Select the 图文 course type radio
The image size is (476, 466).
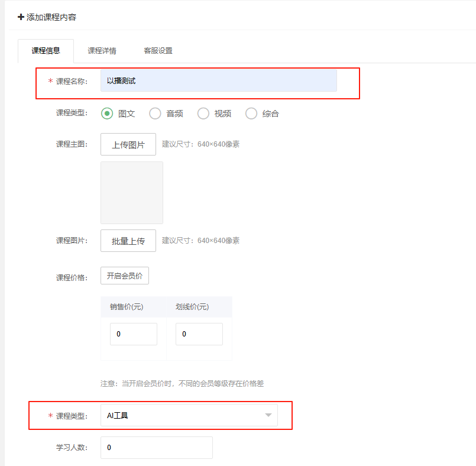coord(107,114)
